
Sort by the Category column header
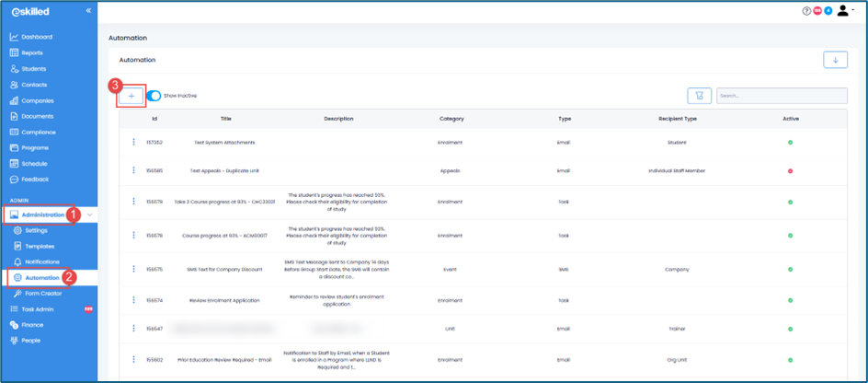tap(451, 119)
